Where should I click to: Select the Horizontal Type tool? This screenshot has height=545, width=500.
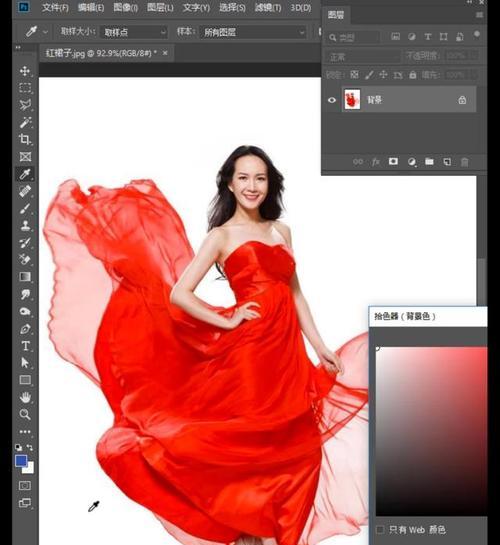(x=25, y=345)
